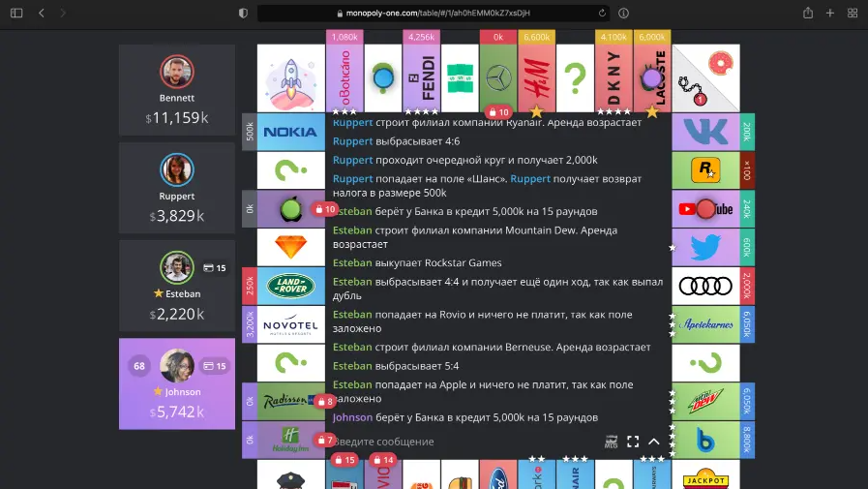Image resolution: width=868 pixels, height=489 pixels.
Task: Open Ruppert's player card
Action: [x=177, y=188]
